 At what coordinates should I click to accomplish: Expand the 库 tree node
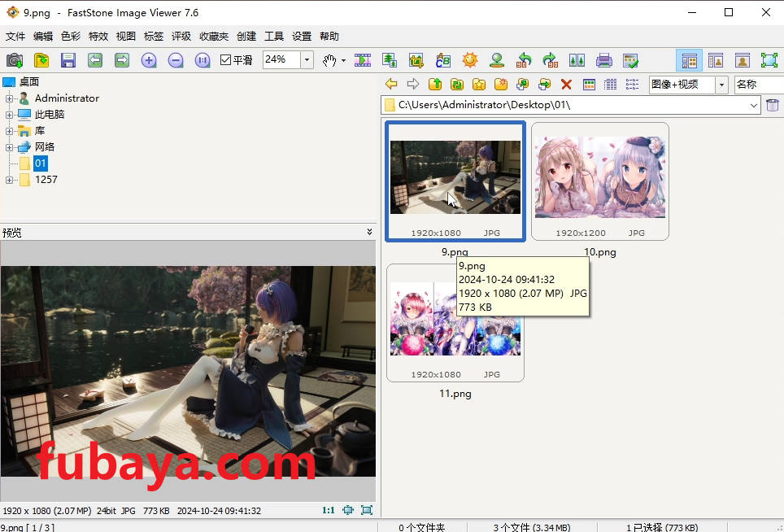coord(9,131)
